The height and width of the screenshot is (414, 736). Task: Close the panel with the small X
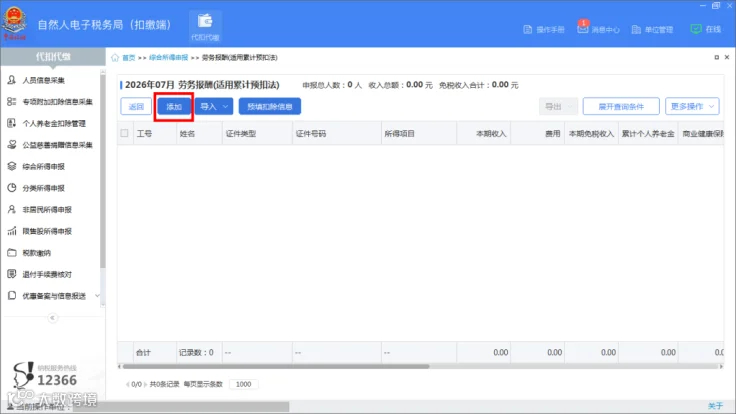tap(727, 57)
